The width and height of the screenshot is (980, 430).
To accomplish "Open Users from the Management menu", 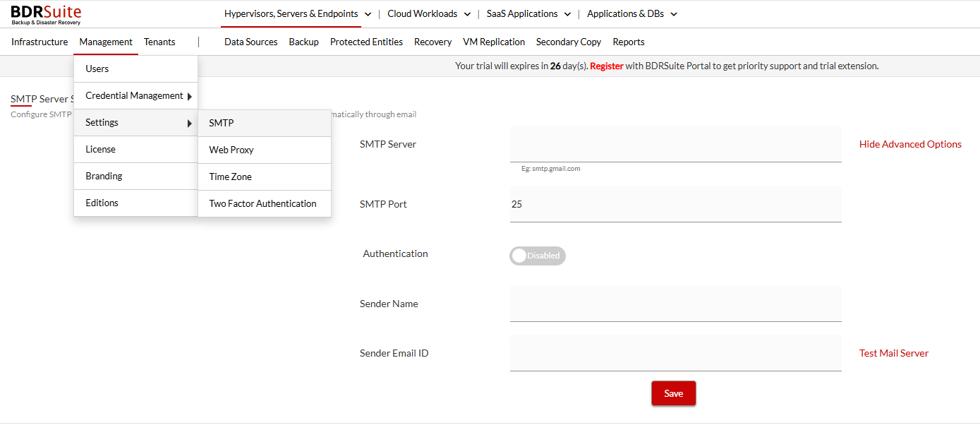I will [97, 68].
